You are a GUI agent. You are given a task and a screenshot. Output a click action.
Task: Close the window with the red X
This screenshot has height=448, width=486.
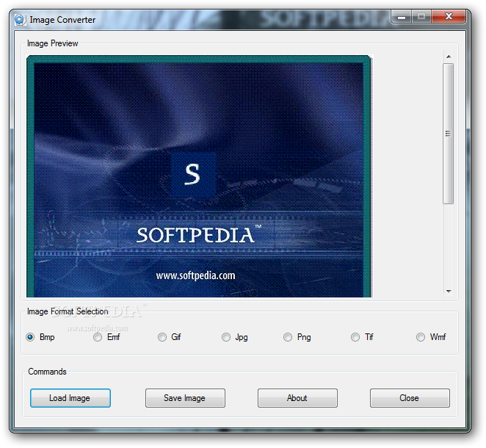pos(449,17)
